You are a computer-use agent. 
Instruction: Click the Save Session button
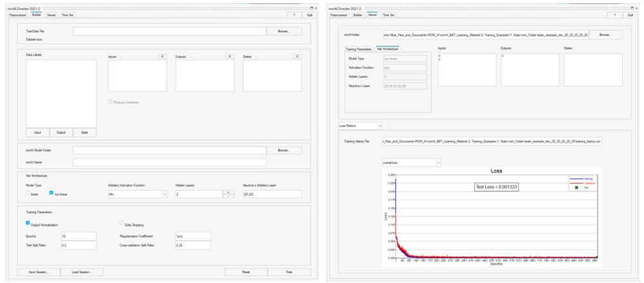point(40,272)
